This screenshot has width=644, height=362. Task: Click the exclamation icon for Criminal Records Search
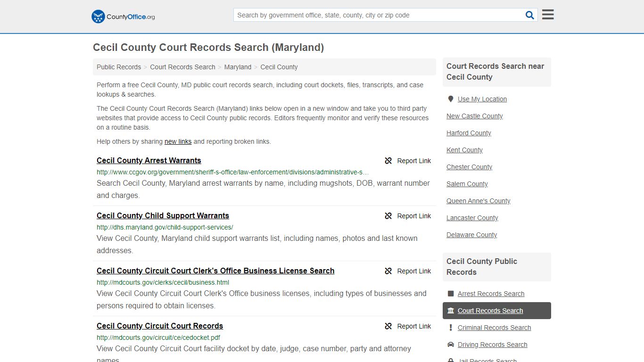coord(451,328)
